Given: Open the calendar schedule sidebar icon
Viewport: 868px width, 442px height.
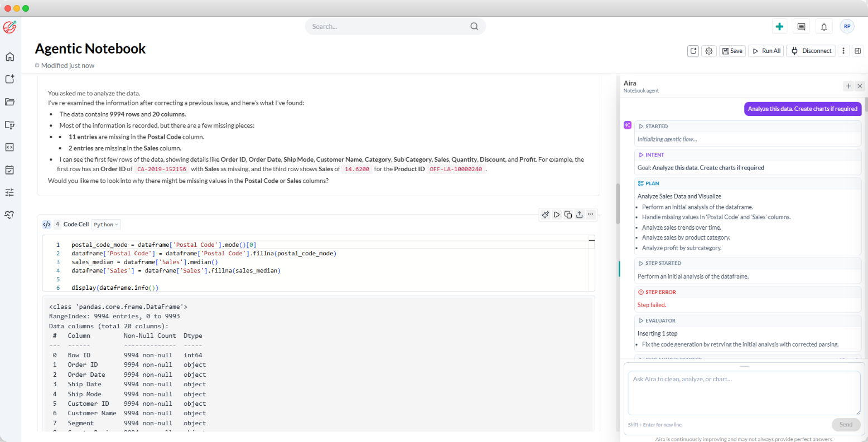Looking at the screenshot, I should coord(9,170).
